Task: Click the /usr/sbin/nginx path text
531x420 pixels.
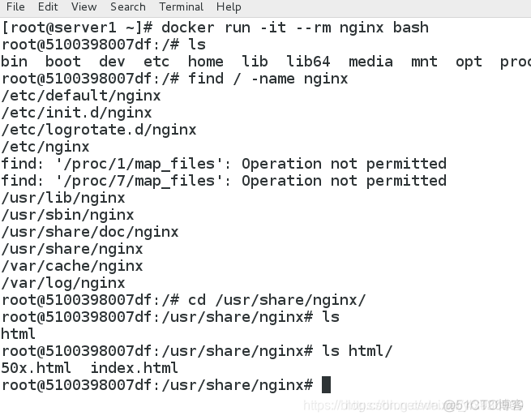Action: [68, 215]
